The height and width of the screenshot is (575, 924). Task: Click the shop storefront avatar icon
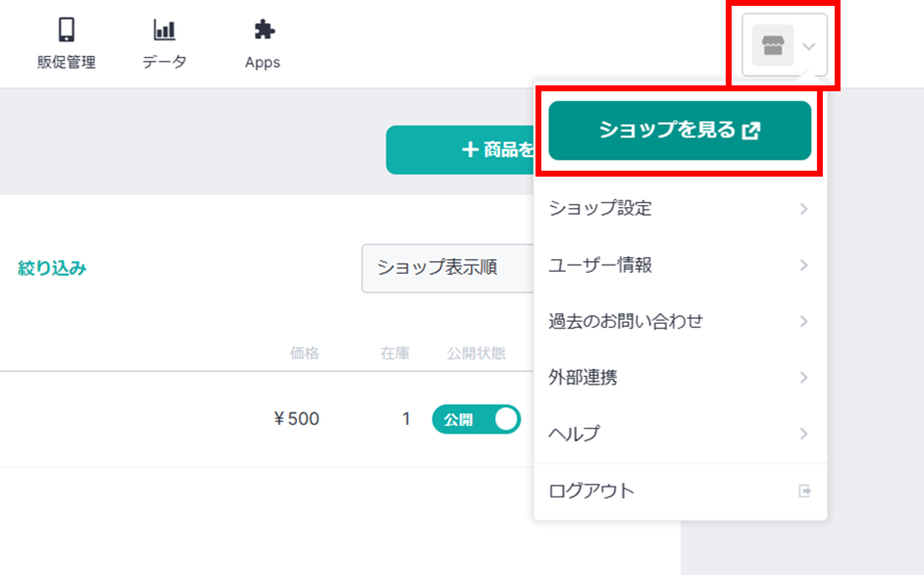772,45
